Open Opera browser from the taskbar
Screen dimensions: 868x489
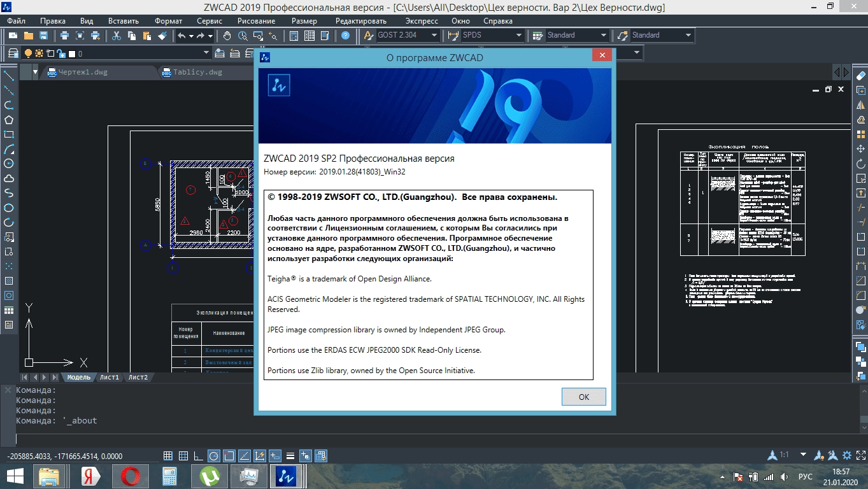click(131, 476)
